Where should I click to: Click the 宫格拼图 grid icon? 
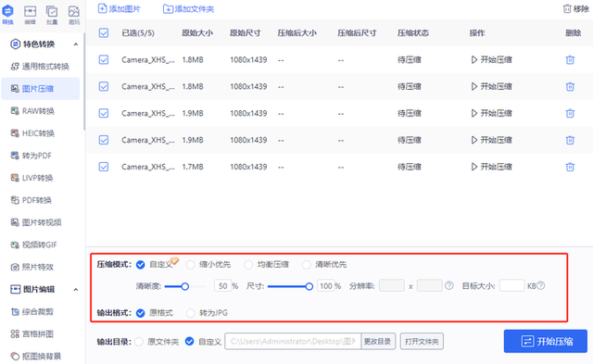[x=15, y=333]
